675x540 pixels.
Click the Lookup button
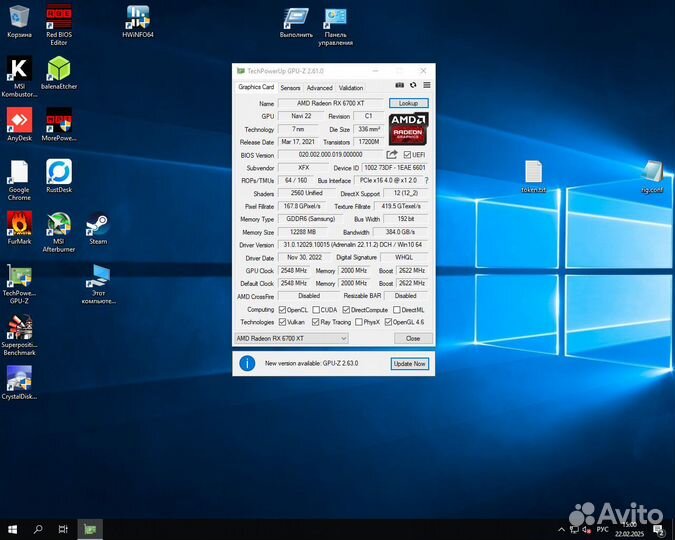409,103
